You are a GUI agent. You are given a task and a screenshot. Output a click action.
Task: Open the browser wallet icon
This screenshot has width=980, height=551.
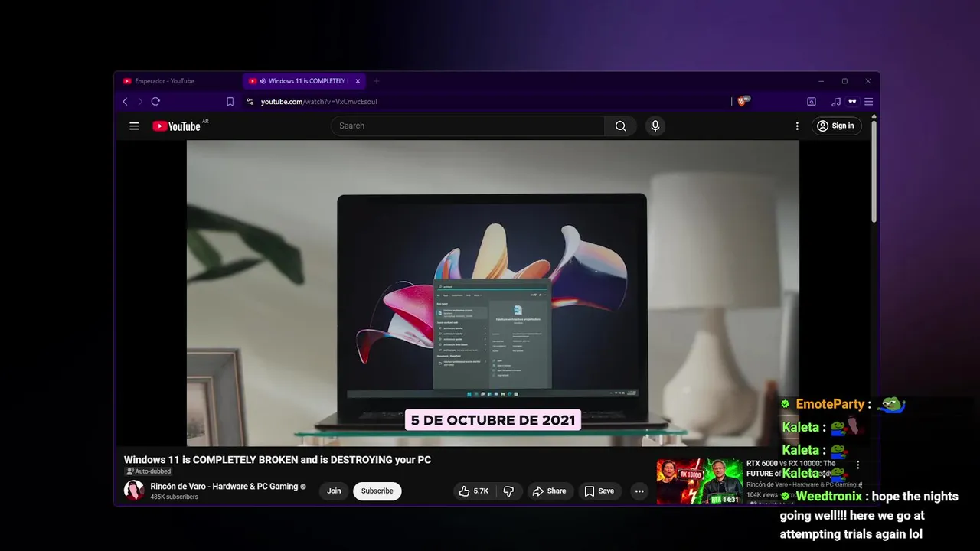(x=812, y=101)
